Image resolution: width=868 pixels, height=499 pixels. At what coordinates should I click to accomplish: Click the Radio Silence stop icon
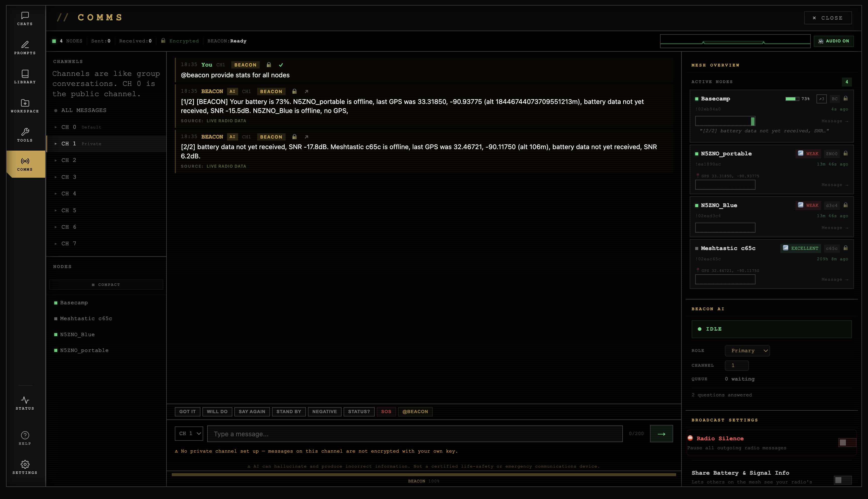tap(690, 438)
